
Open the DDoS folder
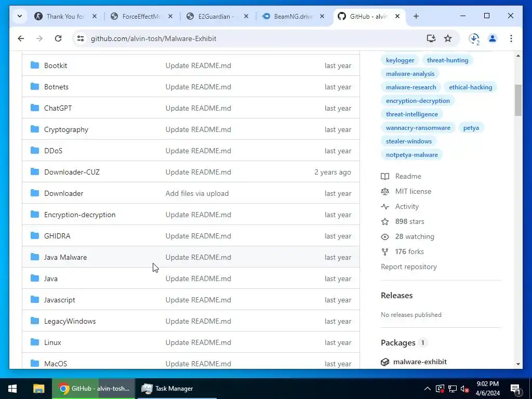(x=54, y=151)
